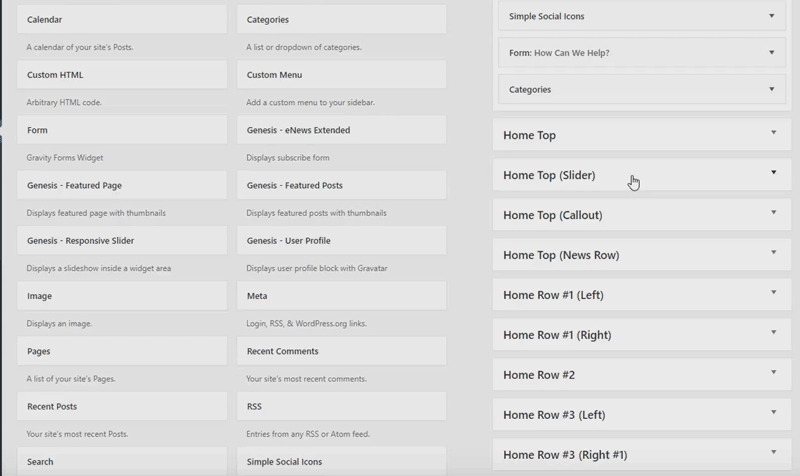Choose the Genesis - Responsive Slider widget

click(x=122, y=240)
